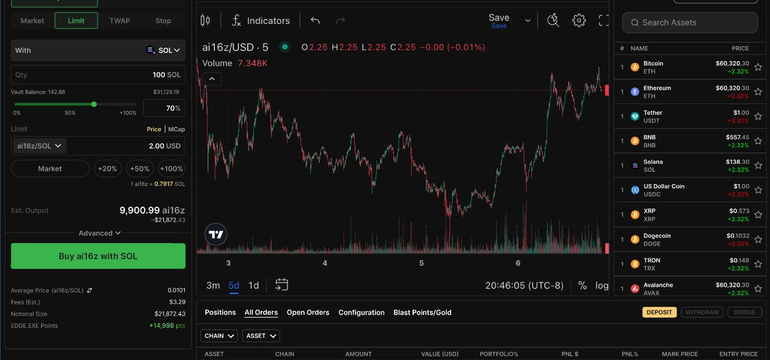The height and width of the screenshot is (360, 770).
Task: Apply the +100% limit preset
Action: (171, 168)
